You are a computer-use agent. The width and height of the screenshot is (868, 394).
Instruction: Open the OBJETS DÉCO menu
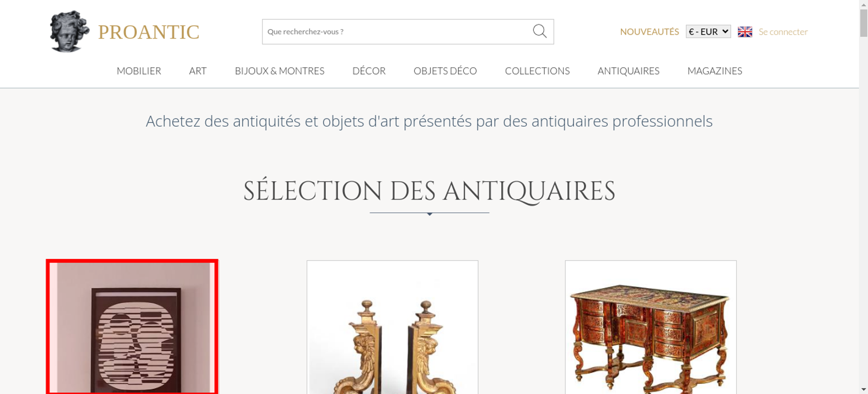tap(445, 71)
